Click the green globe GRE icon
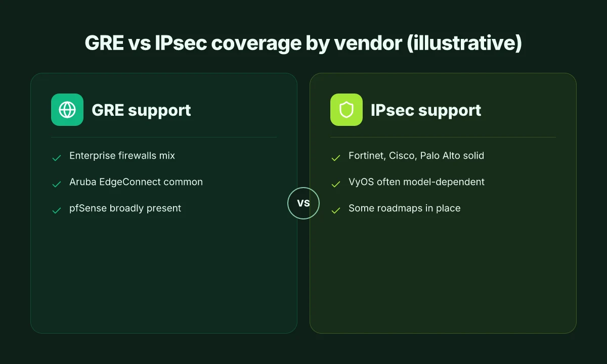Viewport: 607px width, 364px height. point(67,110)
